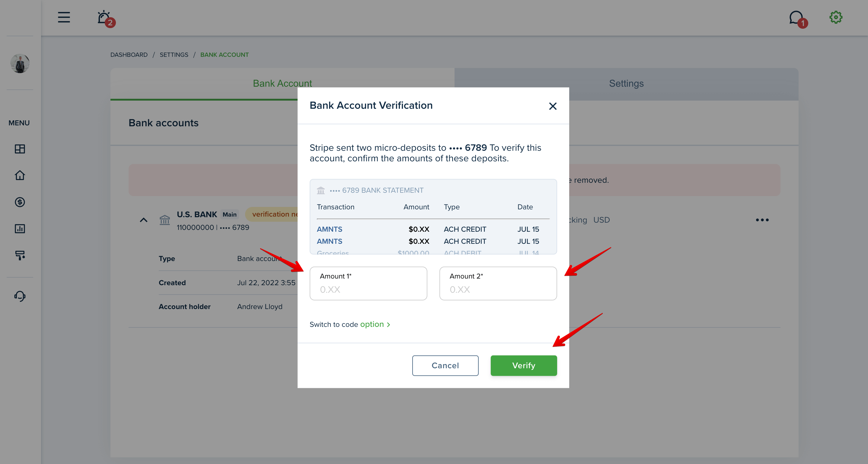This screenshot has width=868, height=464.
Task: Open the dollar payments icon in sidebar
Action: tap(20, 202)
